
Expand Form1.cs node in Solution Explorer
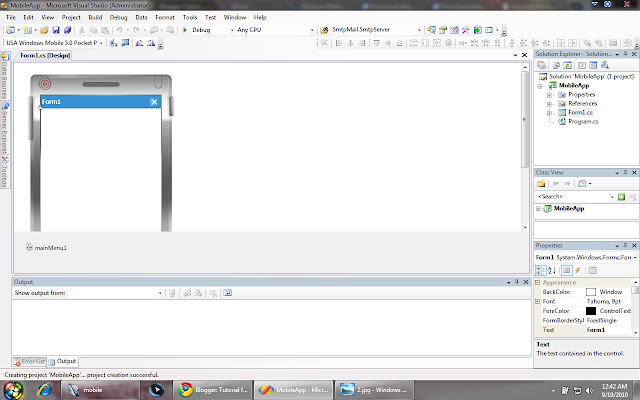549,113
